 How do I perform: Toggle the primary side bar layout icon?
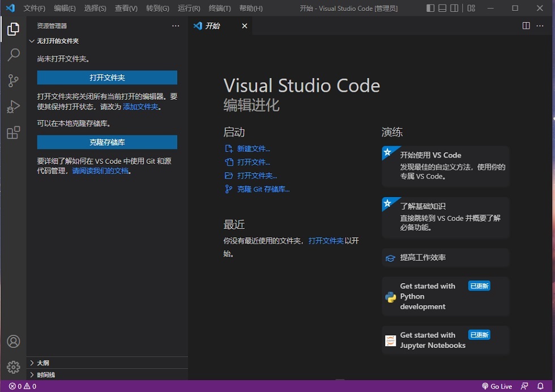tap(430, 8)
